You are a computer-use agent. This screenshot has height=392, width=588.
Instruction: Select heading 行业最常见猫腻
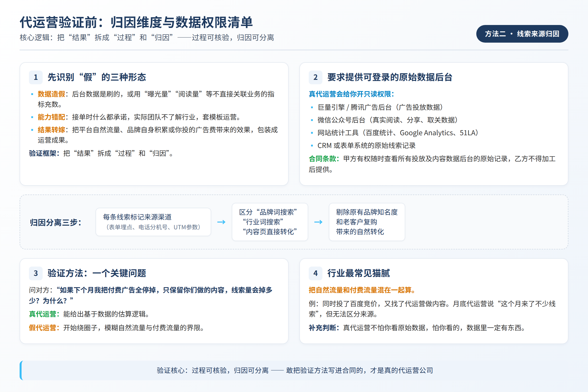point(358,273)
